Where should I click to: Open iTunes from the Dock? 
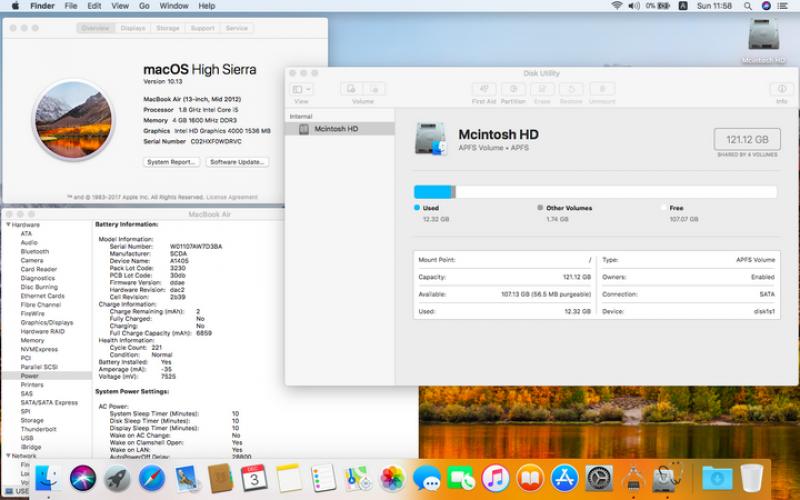(x=495, y=479)
